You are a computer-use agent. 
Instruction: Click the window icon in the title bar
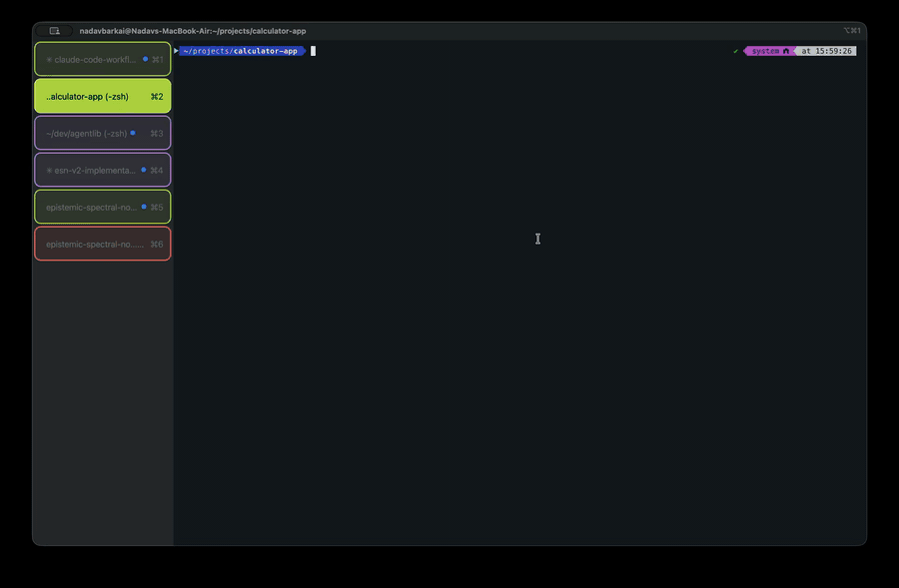click(55, 31)
